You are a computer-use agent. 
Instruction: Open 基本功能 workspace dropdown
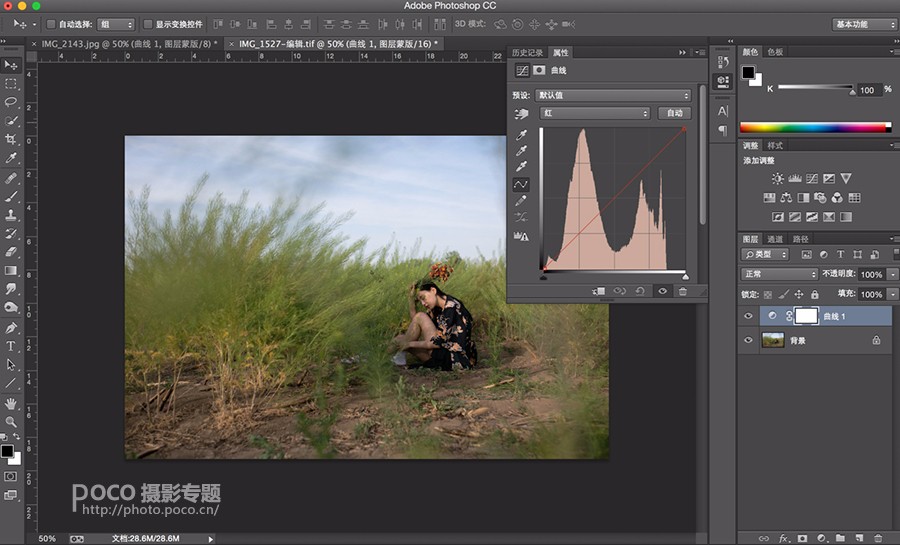(x=864, y=24)
